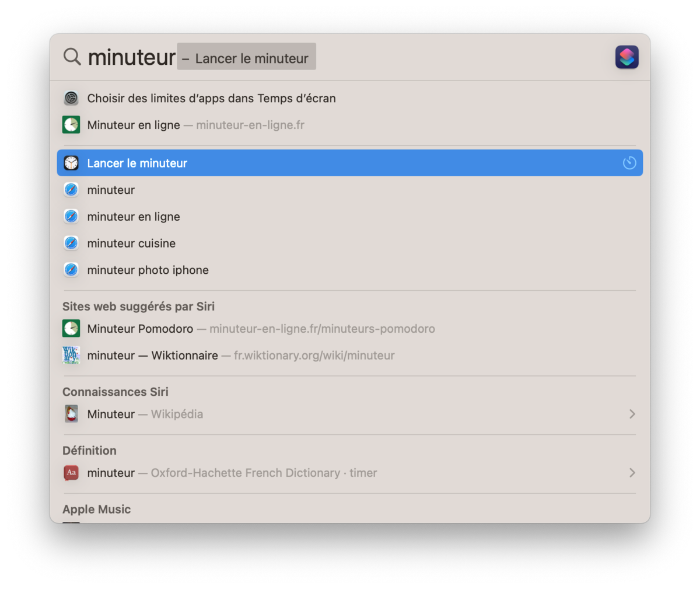Image resolution: width=700 pixels, height=589 pixels.
Task: Select "minuteur cuisine" search suggestion
Action: [x=350, y=243]
